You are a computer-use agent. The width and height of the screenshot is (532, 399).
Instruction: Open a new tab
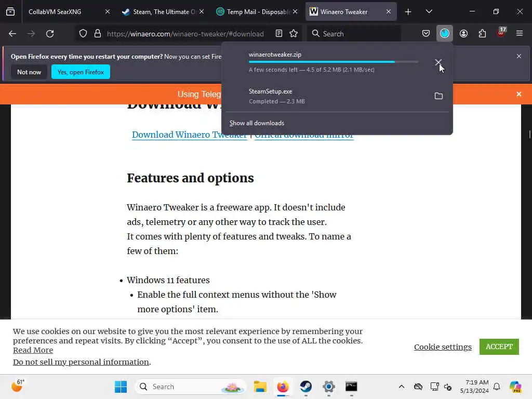408,12
